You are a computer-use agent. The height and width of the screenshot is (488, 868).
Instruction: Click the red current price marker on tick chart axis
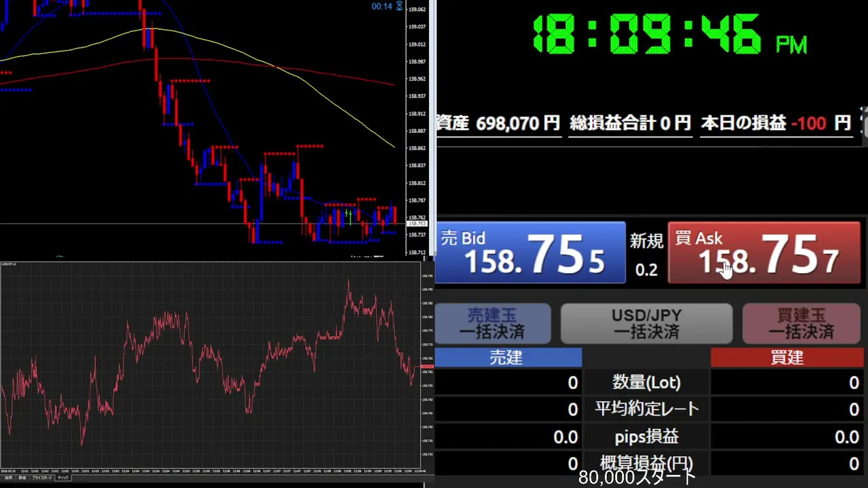[427, 367]
